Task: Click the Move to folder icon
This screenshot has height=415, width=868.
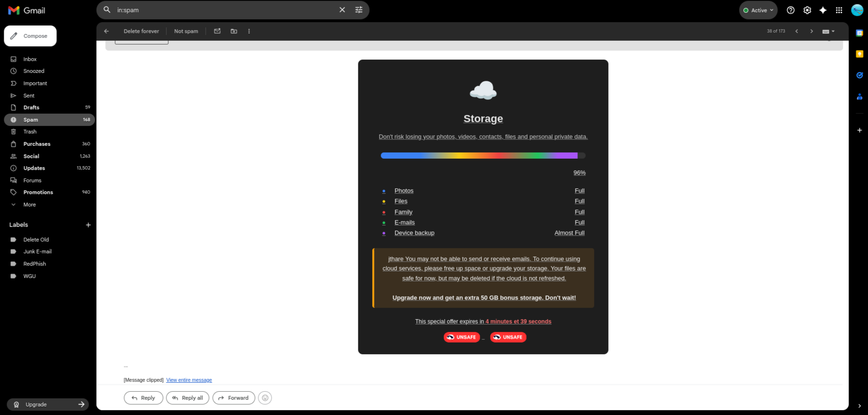Action: click(234, 31)
